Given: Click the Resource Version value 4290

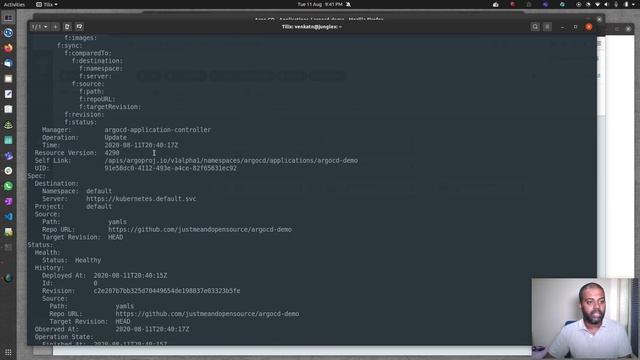Looking at the screenshot, I should pyautogui.click(x=111, y=153).
